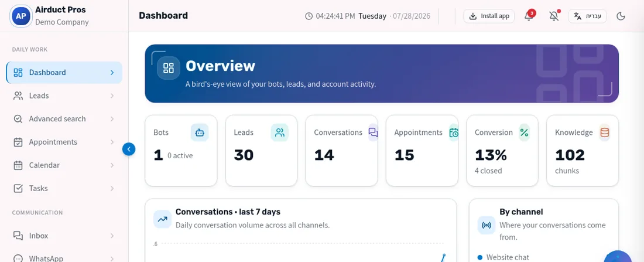Click the Appointments calendar-clock icon in card

tap(453, 132)
